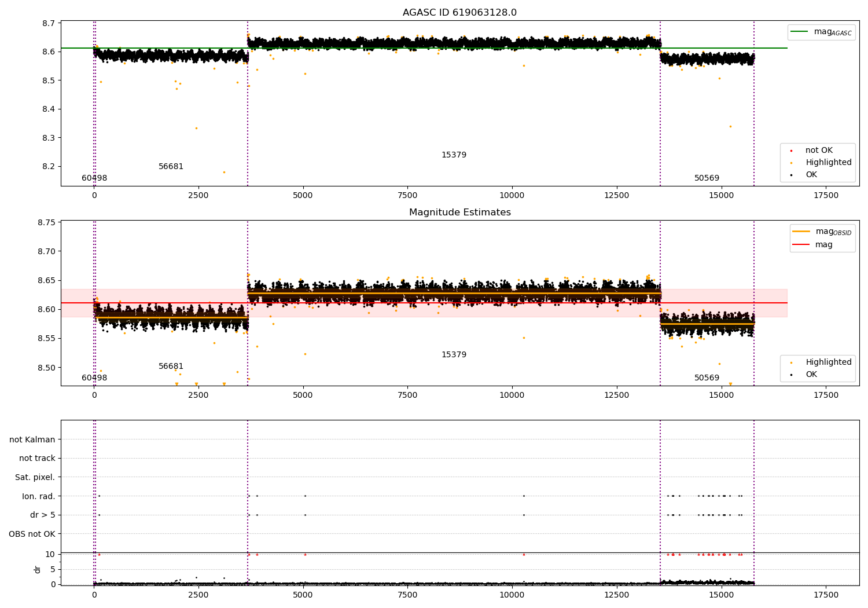The image size is (868, 608).
Task: Click the 8.7 y-axis tick of top plot
Action: click(49, 23)
